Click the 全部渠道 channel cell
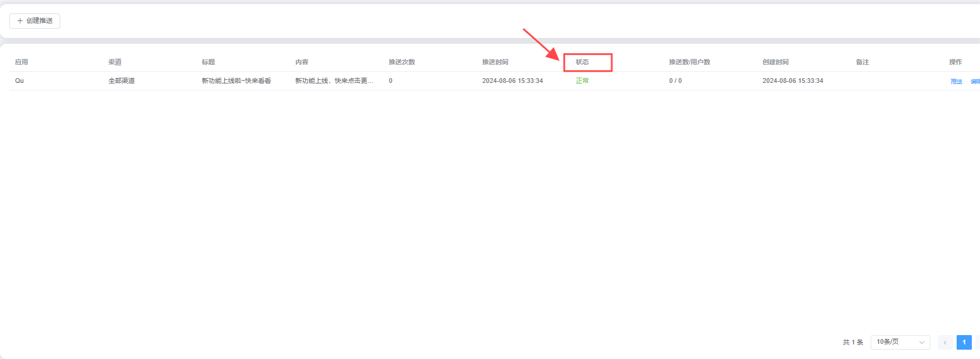980x359 pixels. 121,81
